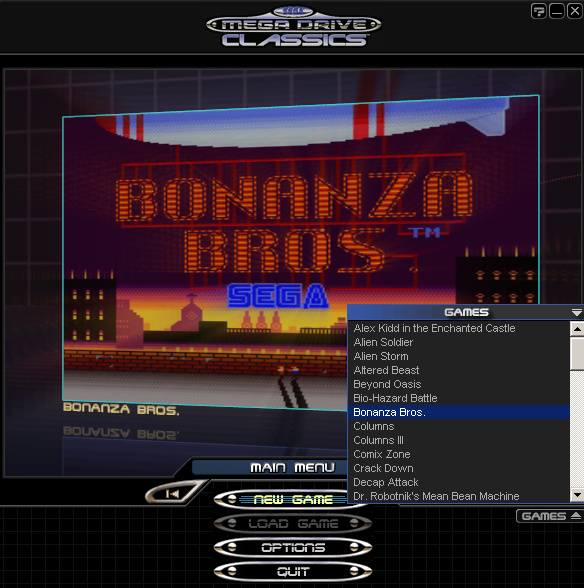Choose Crack Down in the list

pyautogui.click(x=459, y=468)
